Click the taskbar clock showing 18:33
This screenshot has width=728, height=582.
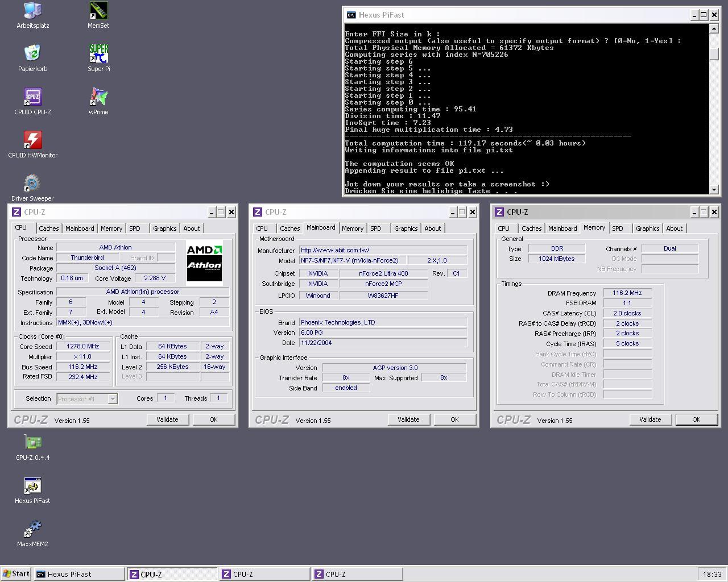tap(712, 574)
